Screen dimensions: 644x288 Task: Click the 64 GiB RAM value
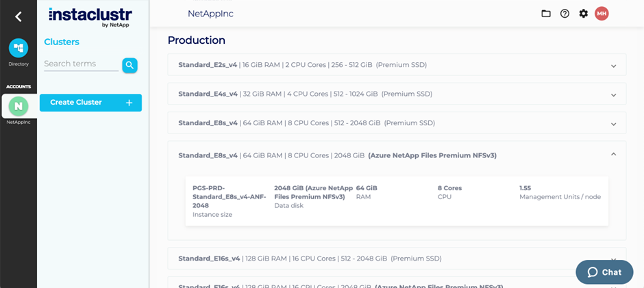[367, 188]
